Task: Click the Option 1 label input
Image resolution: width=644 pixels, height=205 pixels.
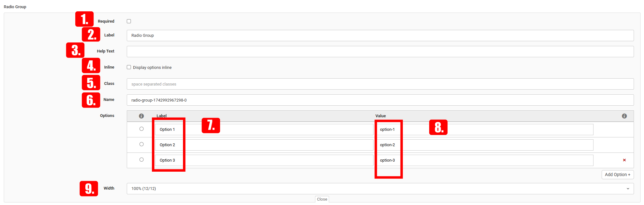Action: tap(264, 130)
